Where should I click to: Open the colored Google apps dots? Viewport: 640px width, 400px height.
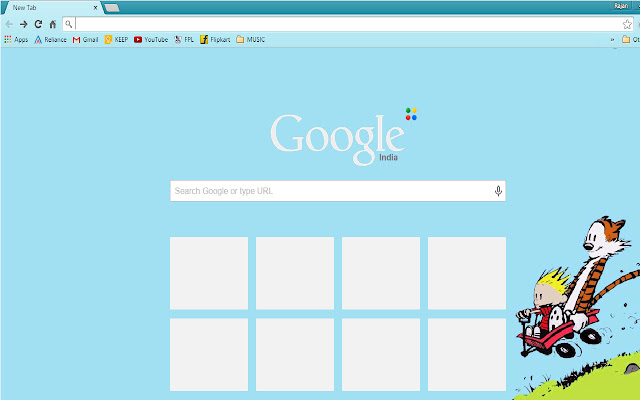(x=411, y=114)
